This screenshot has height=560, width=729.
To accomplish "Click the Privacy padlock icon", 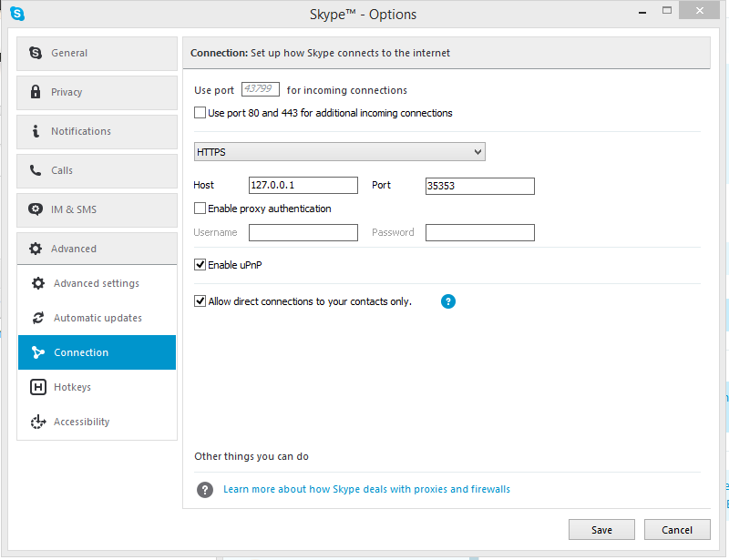I will 36,92.
